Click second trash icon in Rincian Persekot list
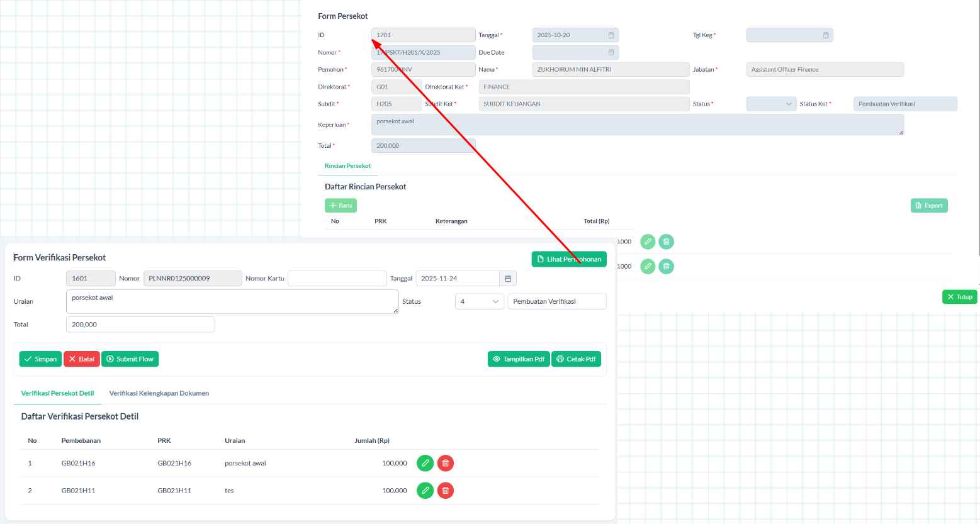Screen dimensions: 980x524 coord(666,266)
